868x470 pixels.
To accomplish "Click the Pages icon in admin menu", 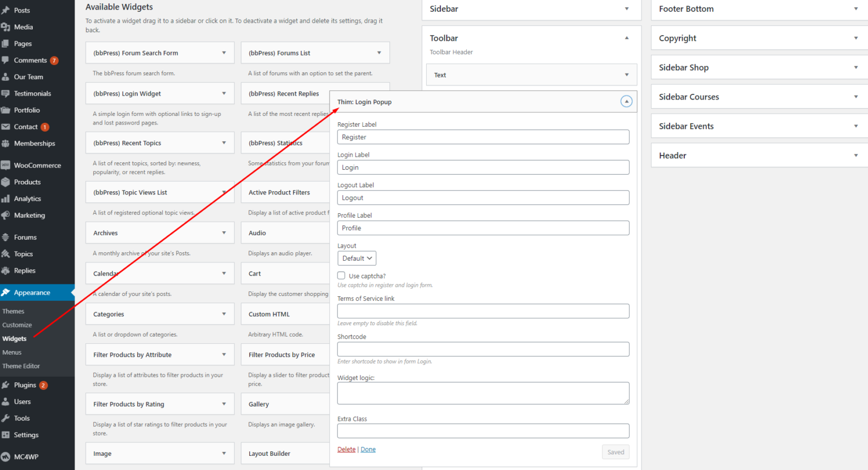I will [6, 44].
